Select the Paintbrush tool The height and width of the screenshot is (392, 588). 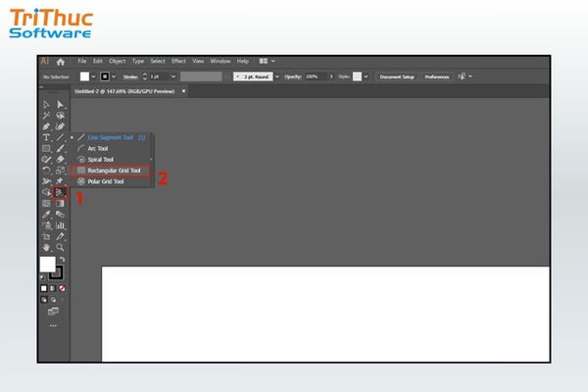tap(60, 149)
